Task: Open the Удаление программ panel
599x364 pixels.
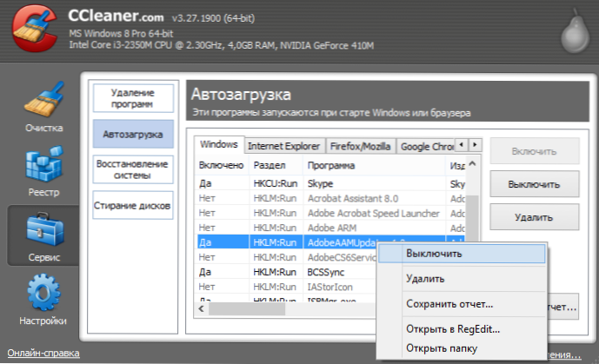Action: [133, 98]
